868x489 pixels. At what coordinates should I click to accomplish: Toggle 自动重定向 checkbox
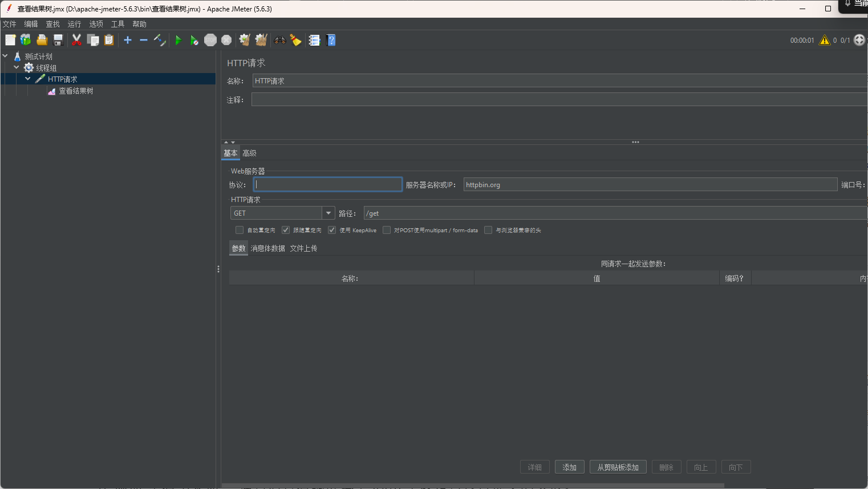pyautogui.click(x=240, y=230)
